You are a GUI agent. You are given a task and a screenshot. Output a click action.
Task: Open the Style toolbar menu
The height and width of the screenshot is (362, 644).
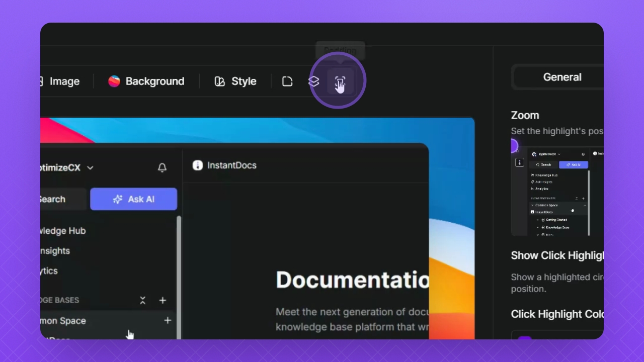tap(235, 81)
